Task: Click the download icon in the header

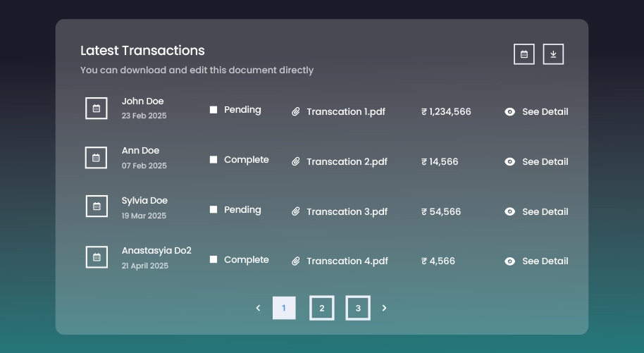Action: [x=553, y=54]
